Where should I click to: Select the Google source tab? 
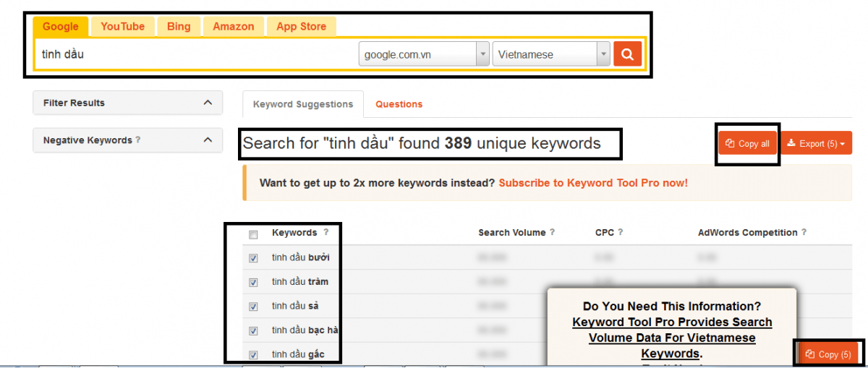[61, 27]
